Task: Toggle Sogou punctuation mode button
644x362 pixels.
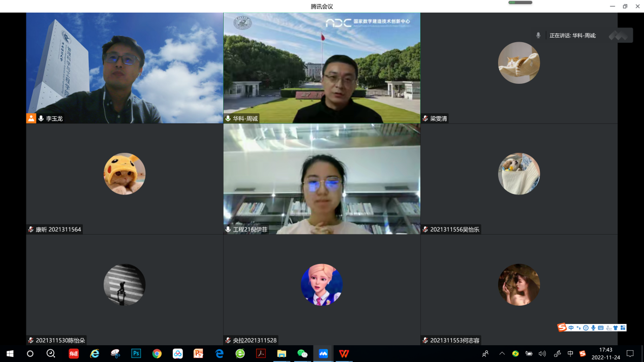Action: (578, 327)
